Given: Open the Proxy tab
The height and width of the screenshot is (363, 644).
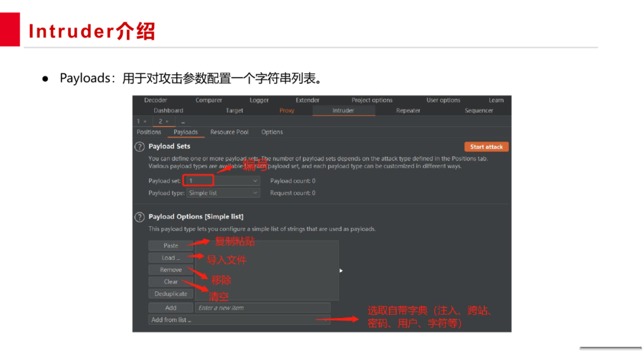Looking at the screenshot, I should tap(287, 110).
